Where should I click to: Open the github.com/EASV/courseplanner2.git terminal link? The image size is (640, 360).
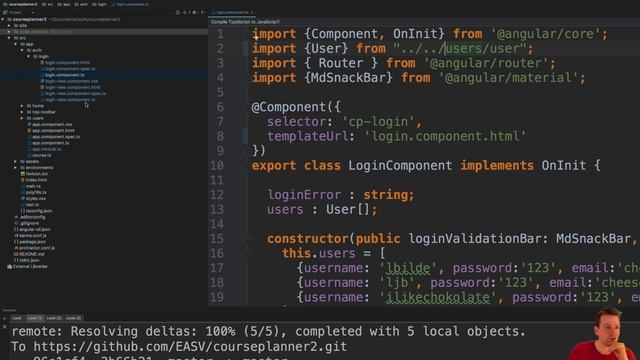tap(190, 347)
